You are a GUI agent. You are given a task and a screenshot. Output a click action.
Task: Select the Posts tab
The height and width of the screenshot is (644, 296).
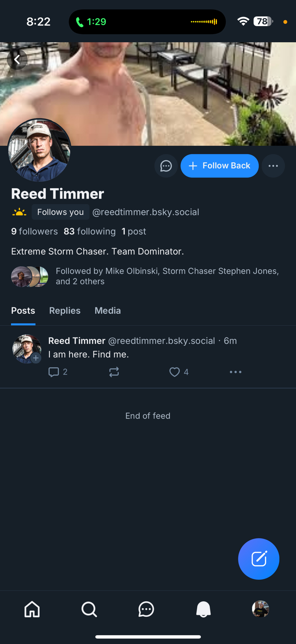click(x=23, y=311)
